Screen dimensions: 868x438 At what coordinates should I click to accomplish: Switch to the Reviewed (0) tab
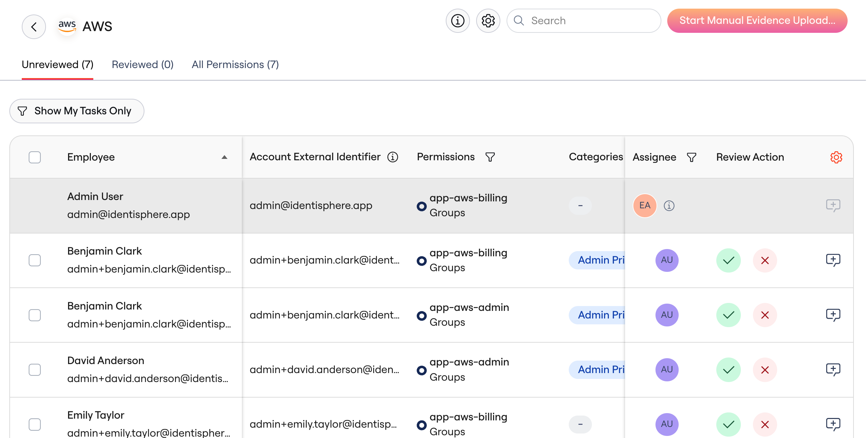(142, 65)
